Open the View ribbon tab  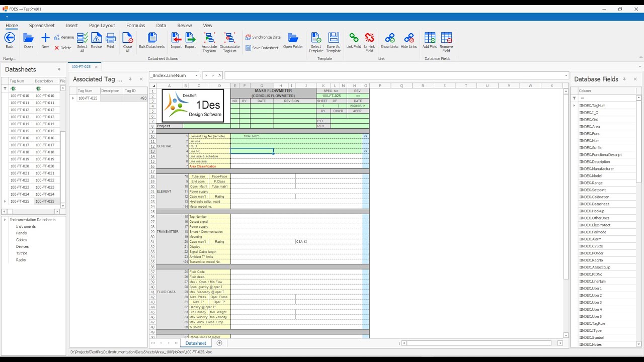208,26
